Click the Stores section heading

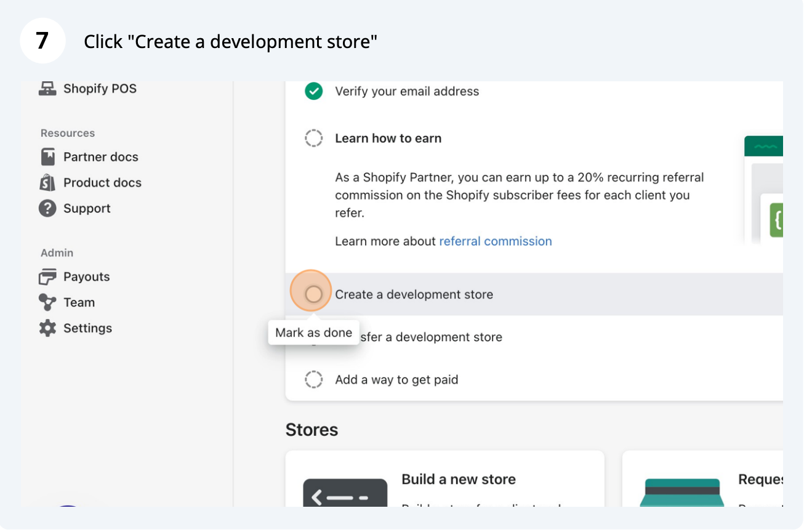pos(312,430)
